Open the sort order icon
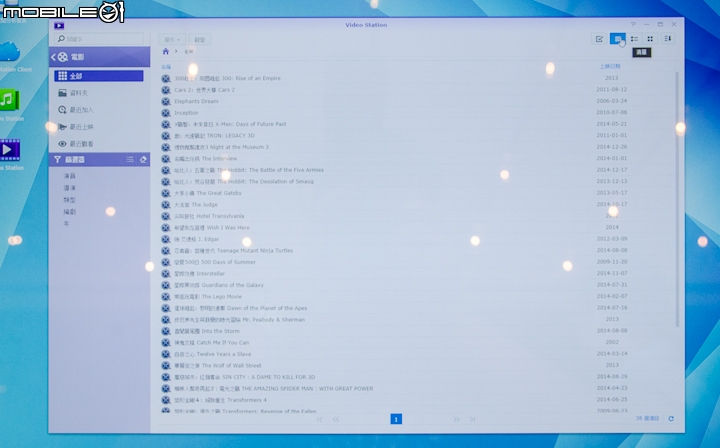720x448 pixels. (x=668, y=39)
